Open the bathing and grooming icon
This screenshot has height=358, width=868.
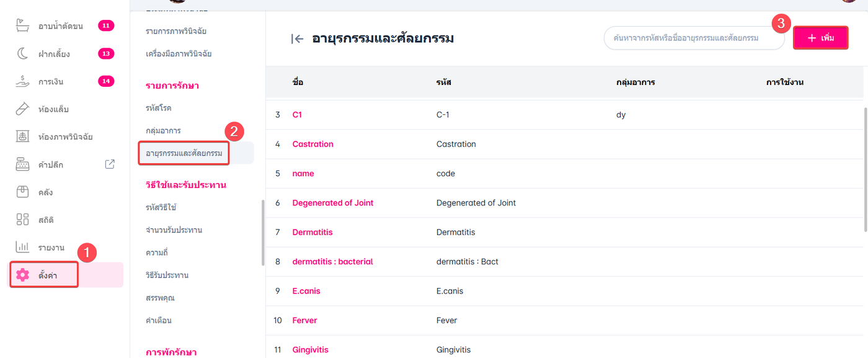tap(22, 26)
